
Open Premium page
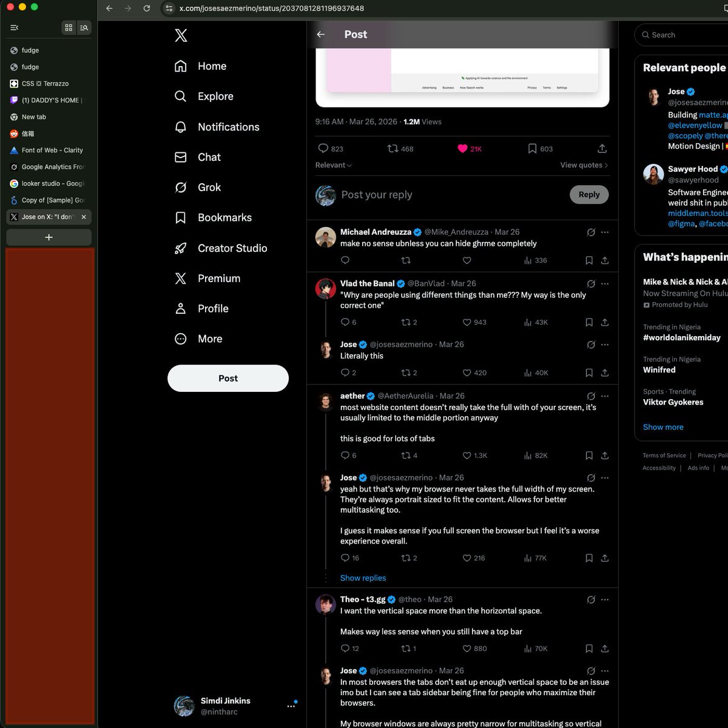tap(207, 278)
